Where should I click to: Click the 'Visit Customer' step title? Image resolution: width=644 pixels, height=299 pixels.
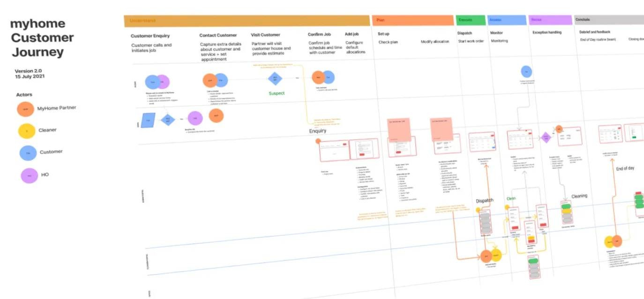(266, 35)
